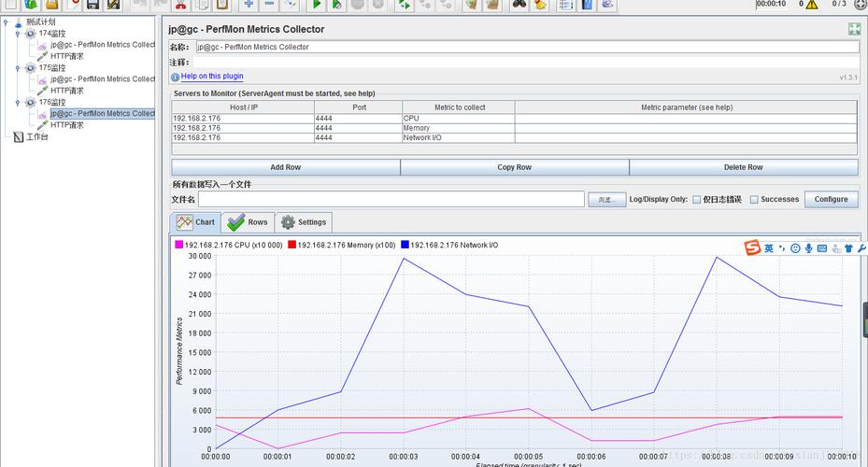
Task: Click the Sogou emoji smiley icon
Action: (795, 248)
